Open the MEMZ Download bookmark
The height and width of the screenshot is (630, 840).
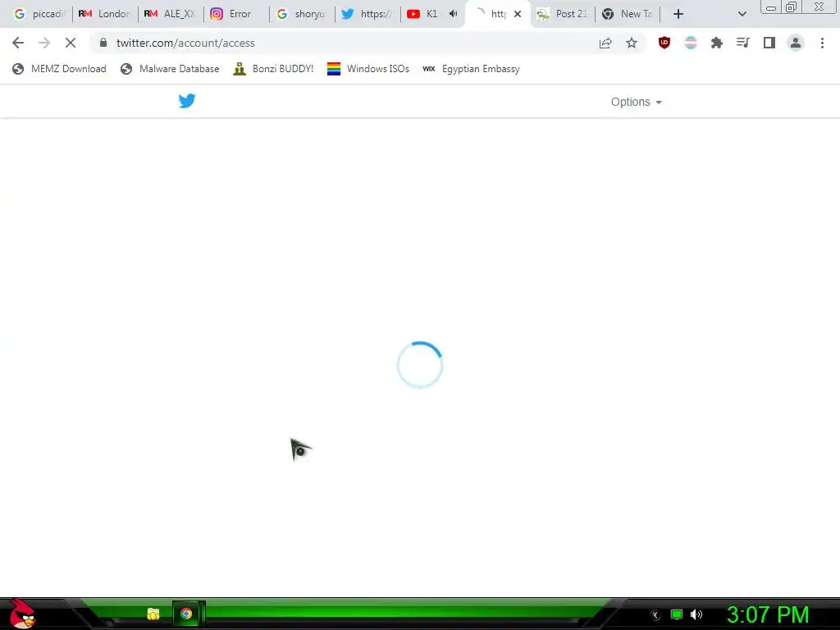(59, 69)
